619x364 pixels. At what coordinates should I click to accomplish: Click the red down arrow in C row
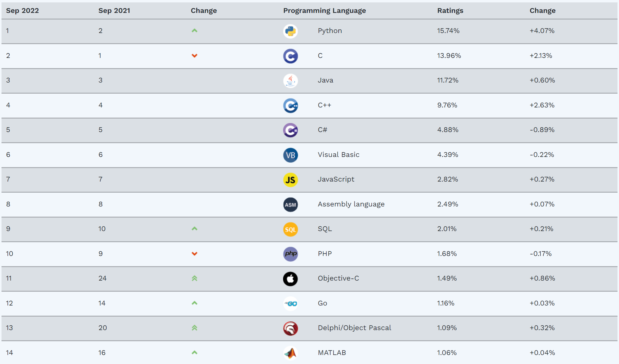(x=195, y=56)
